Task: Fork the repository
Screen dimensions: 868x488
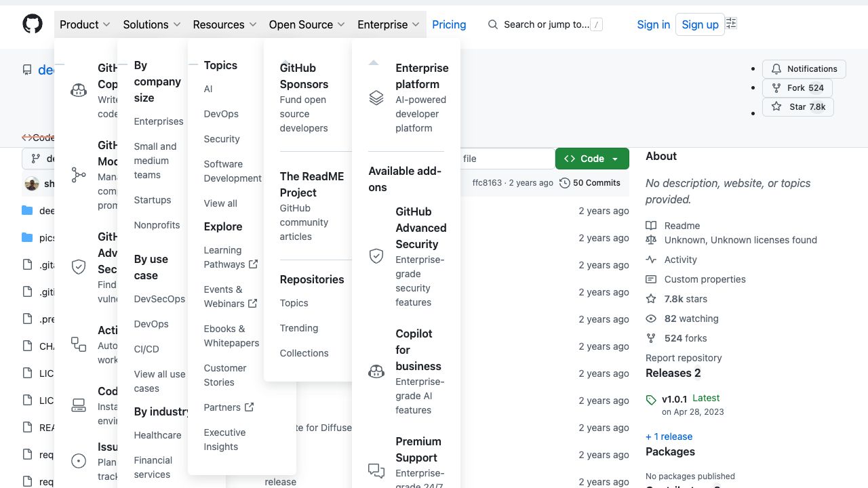Action: tap(797, 88)
